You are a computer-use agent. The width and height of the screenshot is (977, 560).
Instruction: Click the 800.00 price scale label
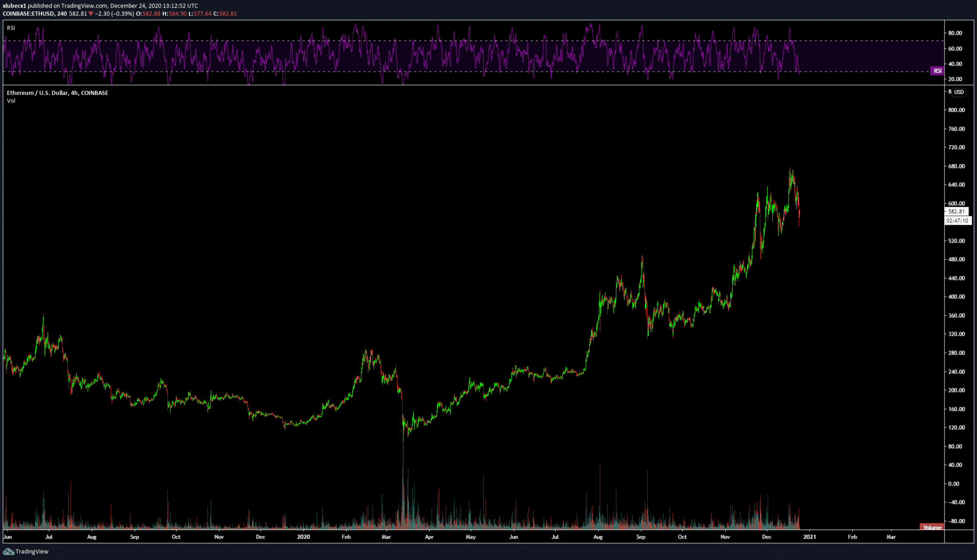(x=956, y=110)
